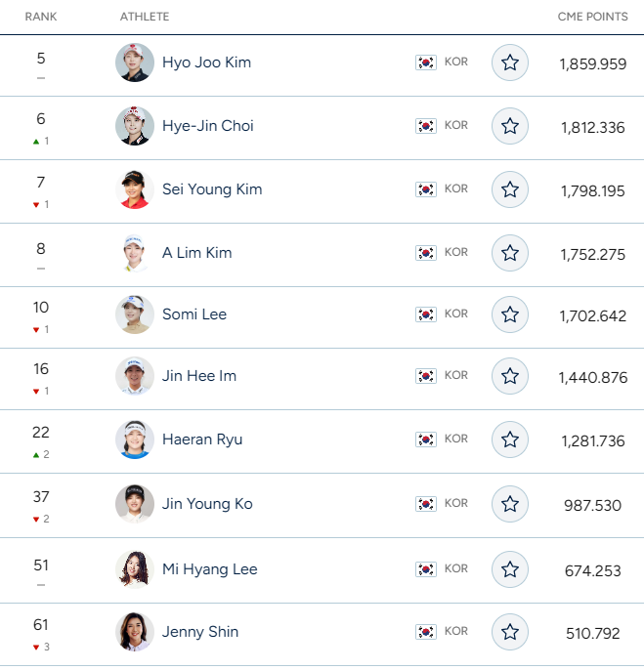Screen dimensions: 644x670
Task: Select the A Lim Kim name link
Action: [196, 253]
